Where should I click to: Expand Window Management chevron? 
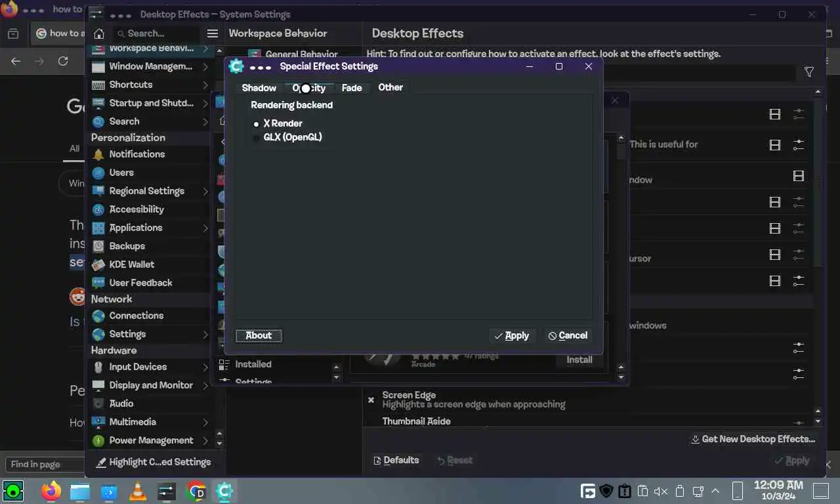[205, 67]
